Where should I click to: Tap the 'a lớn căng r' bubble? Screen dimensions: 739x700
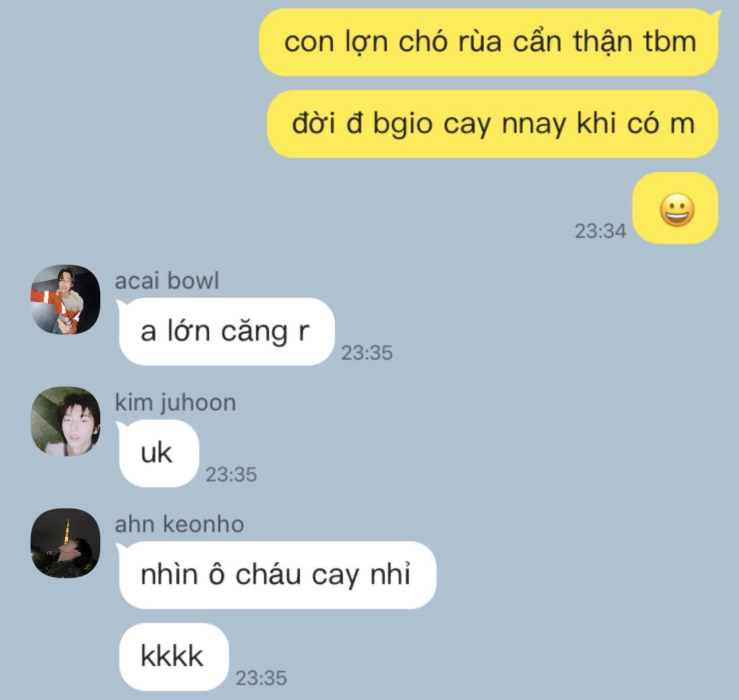point(225,331)
